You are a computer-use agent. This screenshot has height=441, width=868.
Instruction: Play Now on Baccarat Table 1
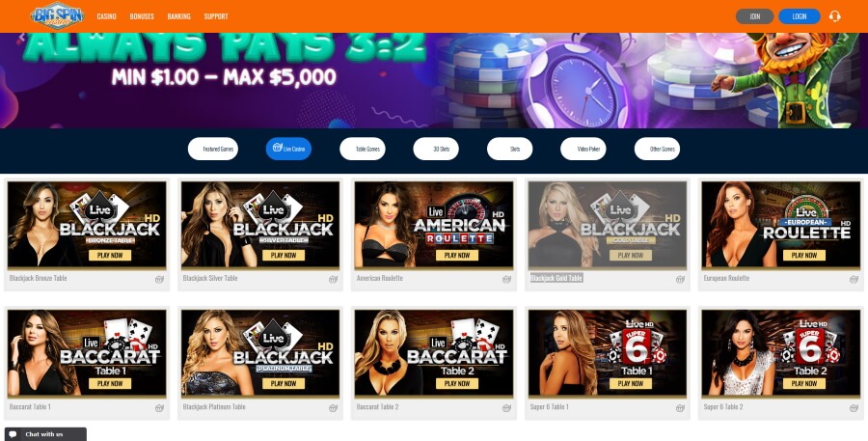pos(110,383)
